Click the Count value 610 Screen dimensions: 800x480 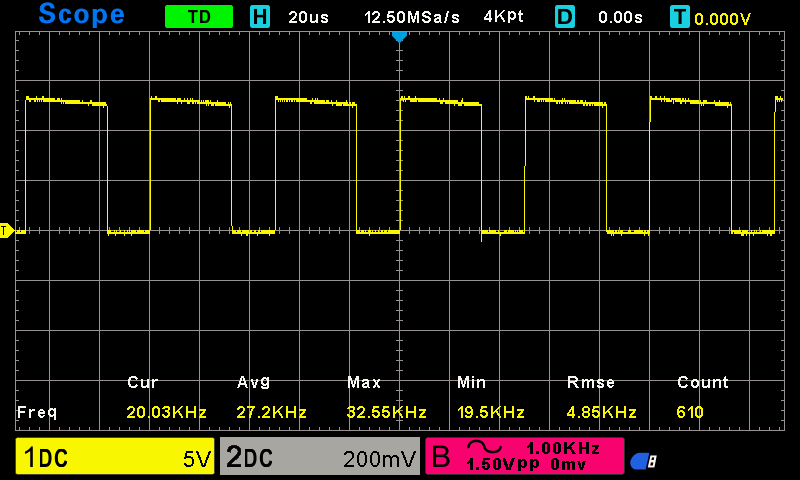(x=690, y=412)
